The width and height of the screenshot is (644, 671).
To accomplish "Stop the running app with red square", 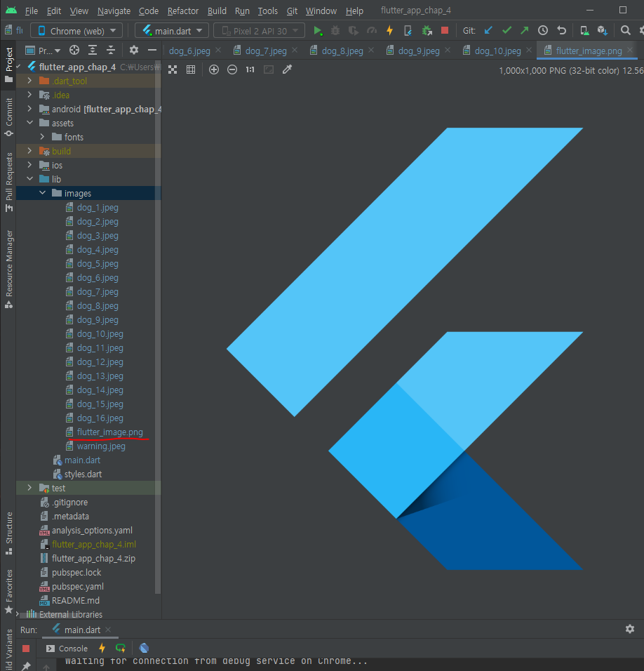I will pos(445,30).
